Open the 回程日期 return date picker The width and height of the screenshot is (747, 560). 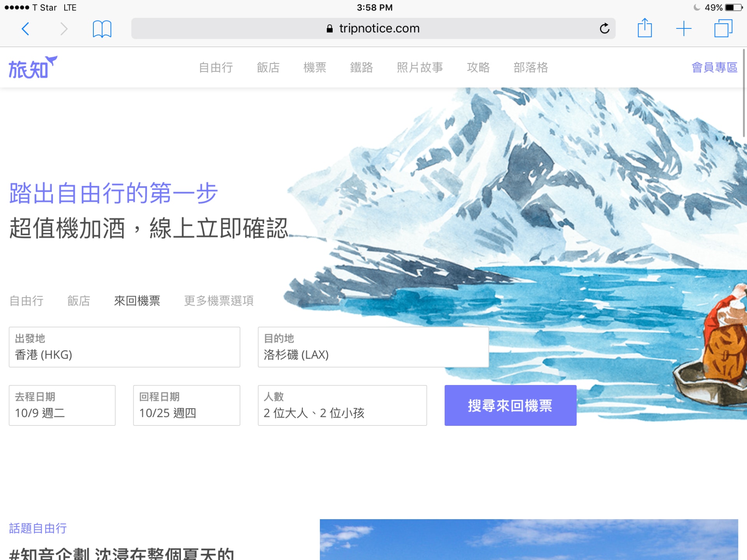point(186,405)
